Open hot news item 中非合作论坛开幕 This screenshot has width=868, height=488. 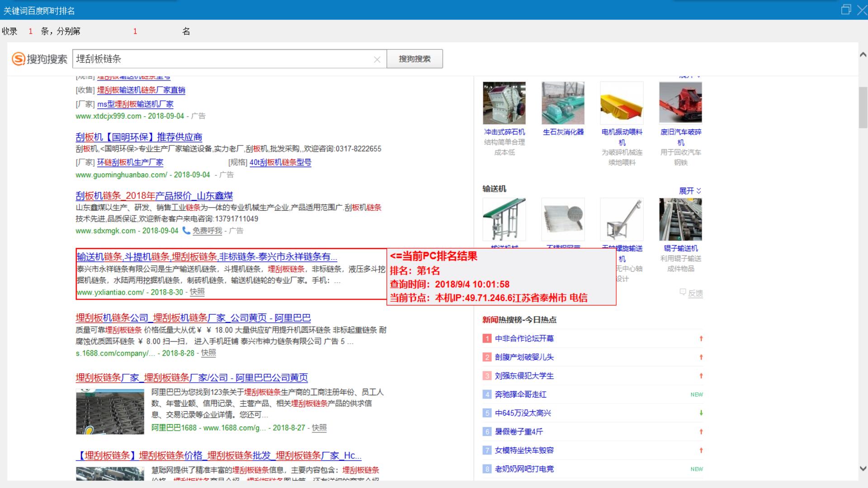[x=524, y=338]
